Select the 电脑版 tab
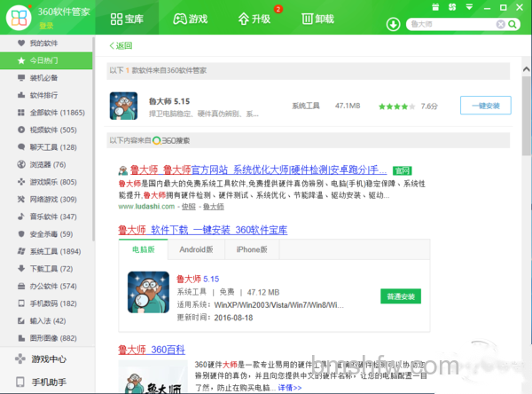 click(143, 249)
